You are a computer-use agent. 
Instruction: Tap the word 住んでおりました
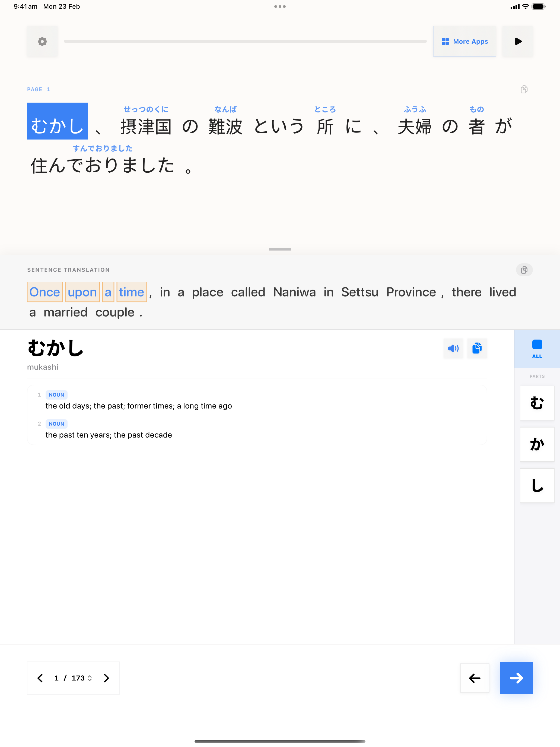point(103,166)
